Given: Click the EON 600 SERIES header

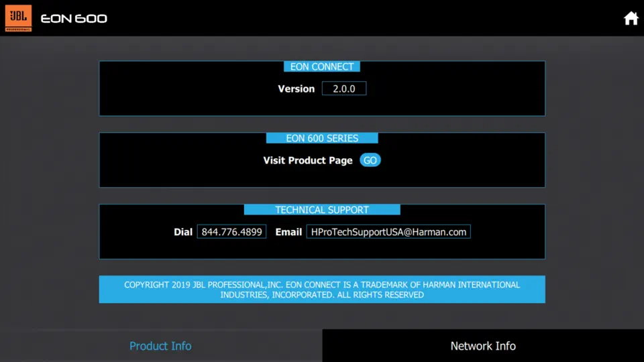Looking at the screenshot, I should pyautogui.click(x=322, y=138).
